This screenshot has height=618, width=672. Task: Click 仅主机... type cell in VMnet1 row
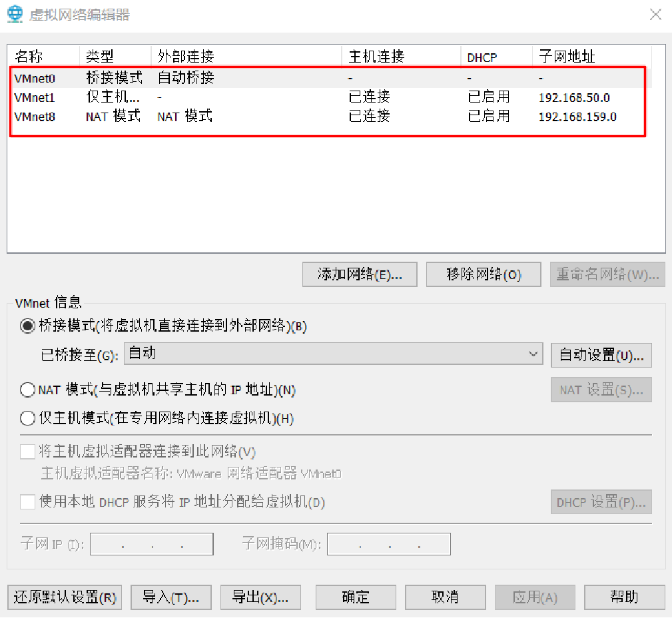click(113, 97)
